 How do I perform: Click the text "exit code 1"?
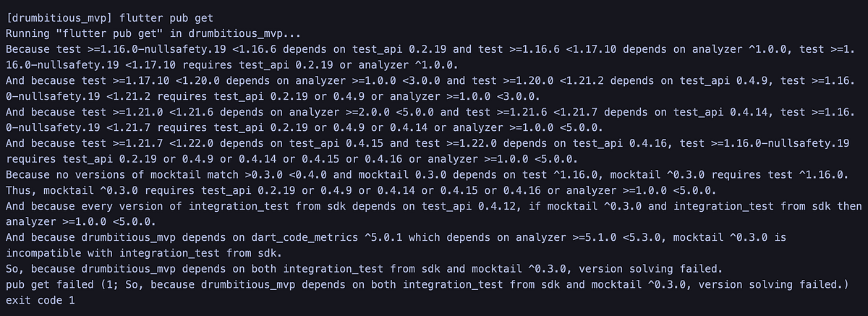40,300
